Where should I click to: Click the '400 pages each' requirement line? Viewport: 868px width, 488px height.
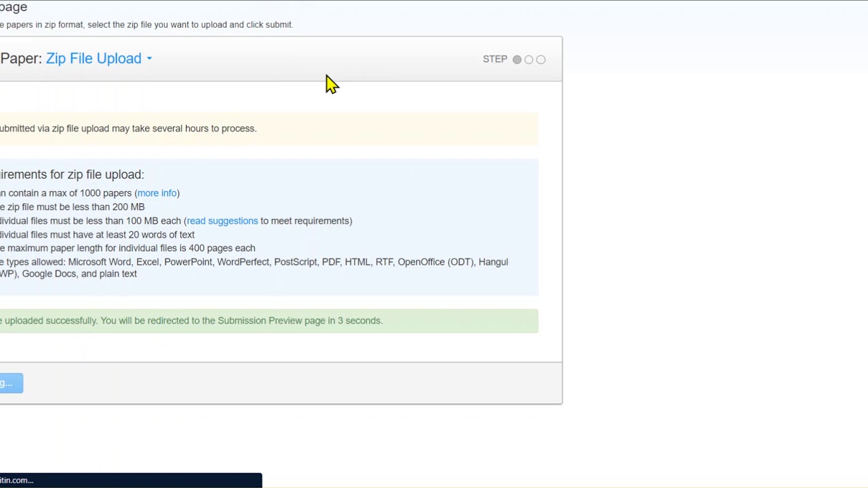click(127, 248)
